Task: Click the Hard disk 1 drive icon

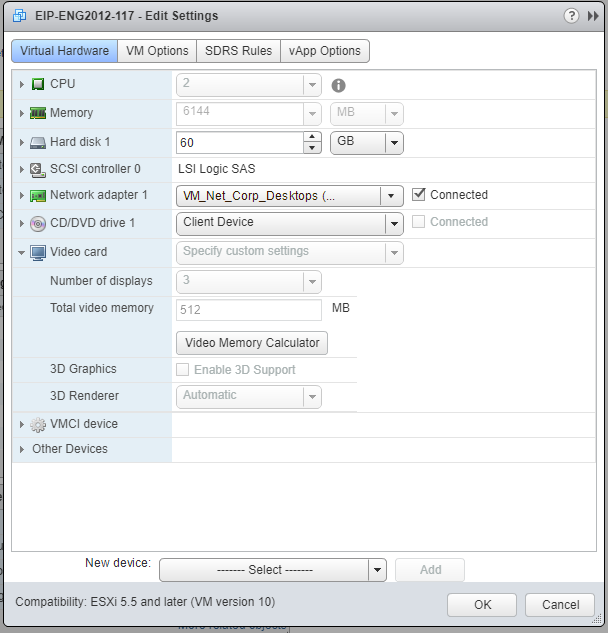Action: pos(38,143)
